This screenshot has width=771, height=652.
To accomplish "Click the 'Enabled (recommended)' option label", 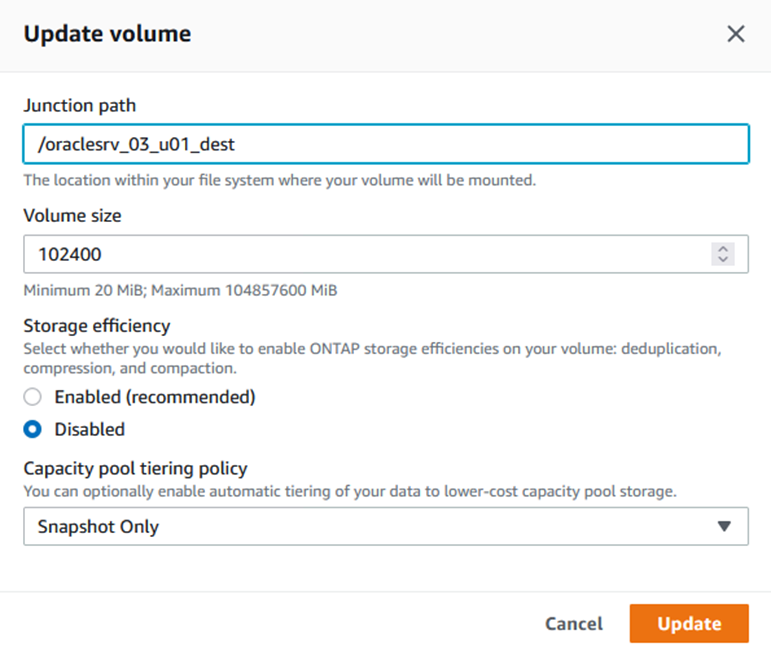I will point(155,397).
